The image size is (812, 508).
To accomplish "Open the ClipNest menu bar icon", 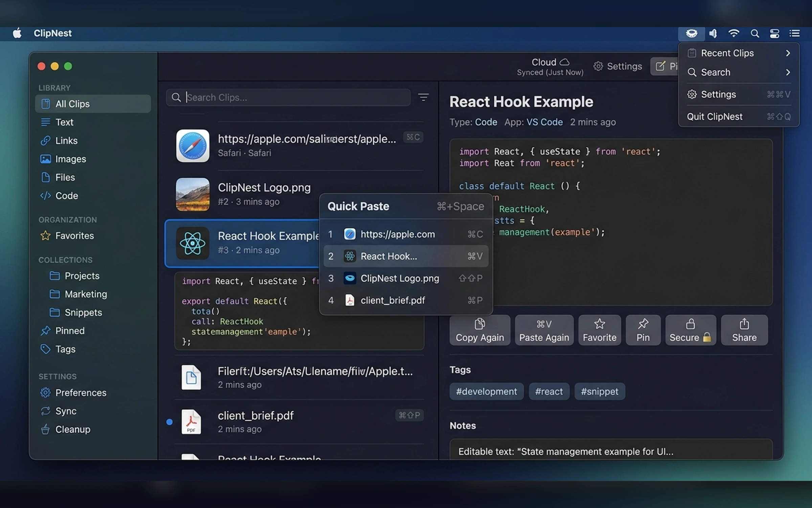I will coord(691,34).
